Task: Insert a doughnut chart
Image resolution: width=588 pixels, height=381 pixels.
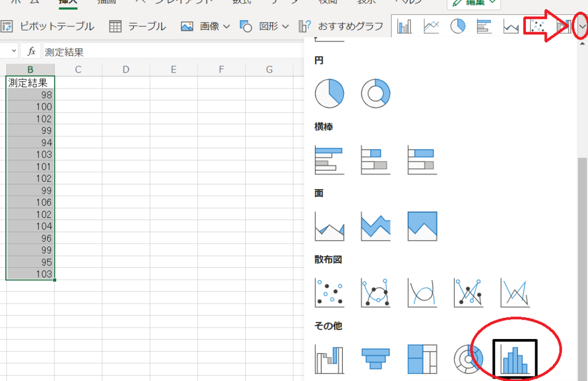Action: click(x=376, y=93)
